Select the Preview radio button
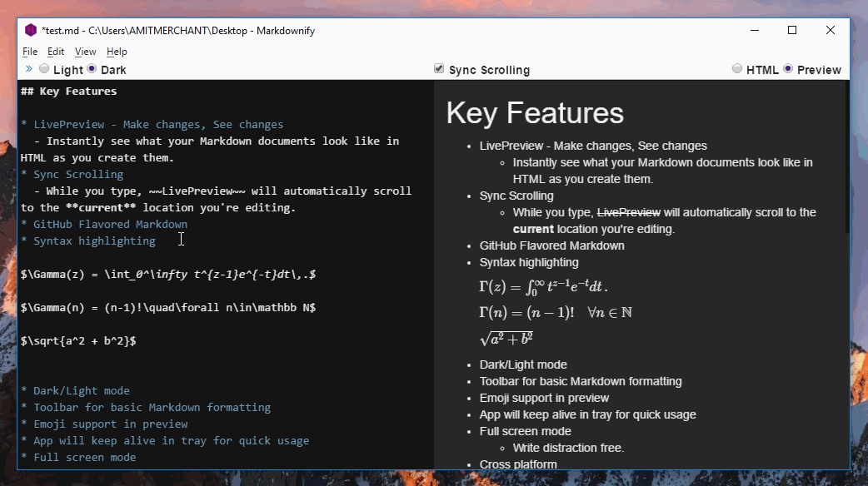 pyautogui.click(x=788, y=69)
